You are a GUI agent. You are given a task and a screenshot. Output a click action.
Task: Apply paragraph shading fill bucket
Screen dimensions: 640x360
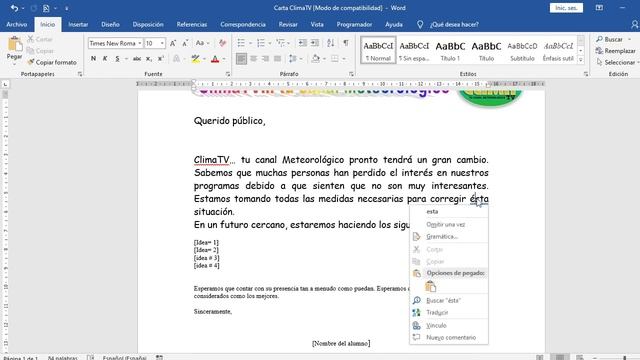[316, 59]
